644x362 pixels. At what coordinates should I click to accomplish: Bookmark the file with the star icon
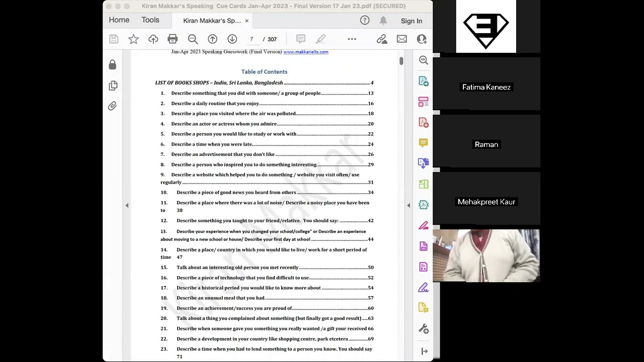pyautogui.click(x=133, y=39)
